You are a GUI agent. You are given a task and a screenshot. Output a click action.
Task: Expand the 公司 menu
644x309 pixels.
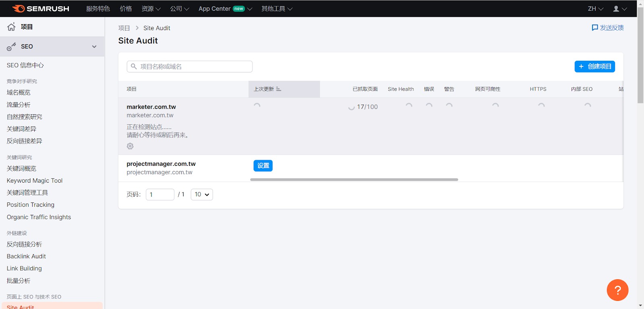[x=180, y=8]
